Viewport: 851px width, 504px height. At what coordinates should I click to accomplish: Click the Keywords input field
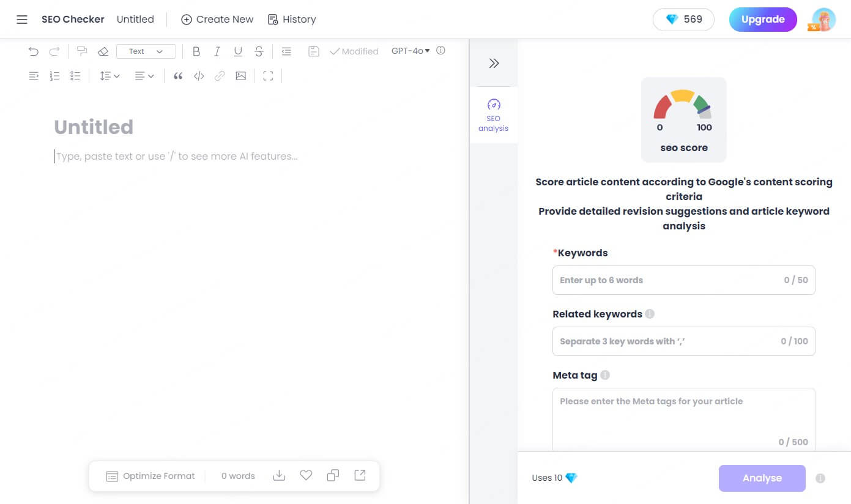[x=670, y=280]
